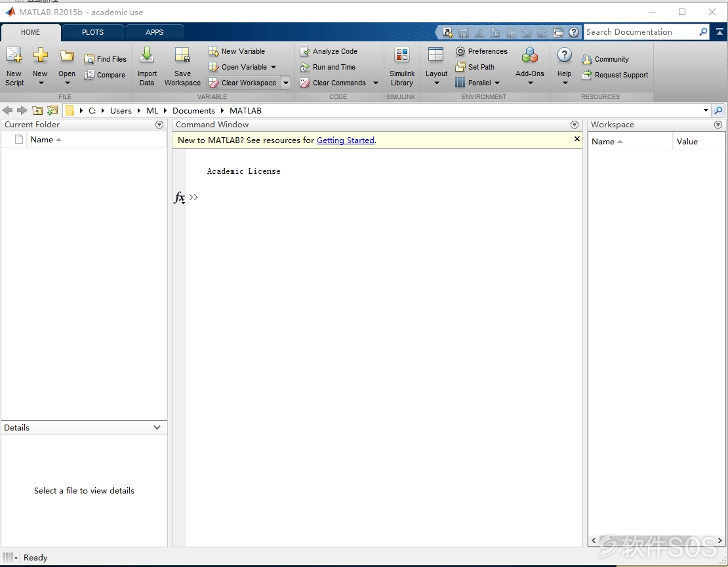
Task: Click the Paste icon in quick access toolbar
Action: point(511,32)
